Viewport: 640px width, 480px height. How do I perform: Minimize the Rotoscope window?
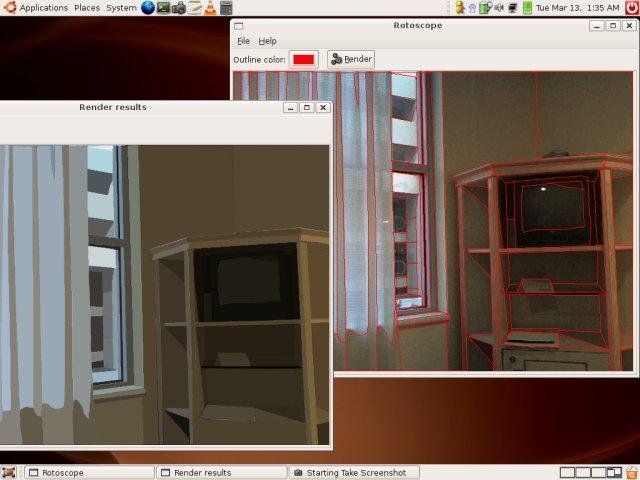click(596, 26)
